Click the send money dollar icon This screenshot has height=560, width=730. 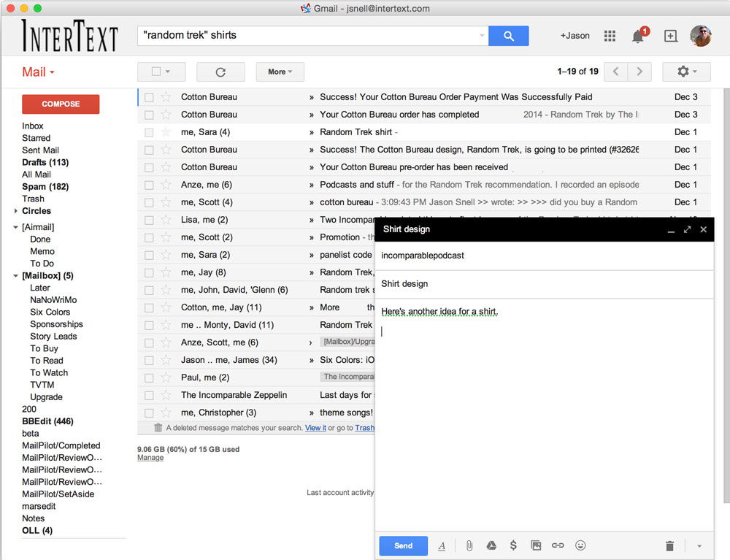[513, 545]
